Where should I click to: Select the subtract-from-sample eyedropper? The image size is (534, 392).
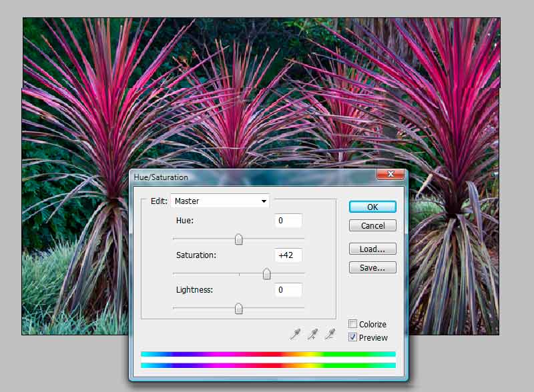330,334
